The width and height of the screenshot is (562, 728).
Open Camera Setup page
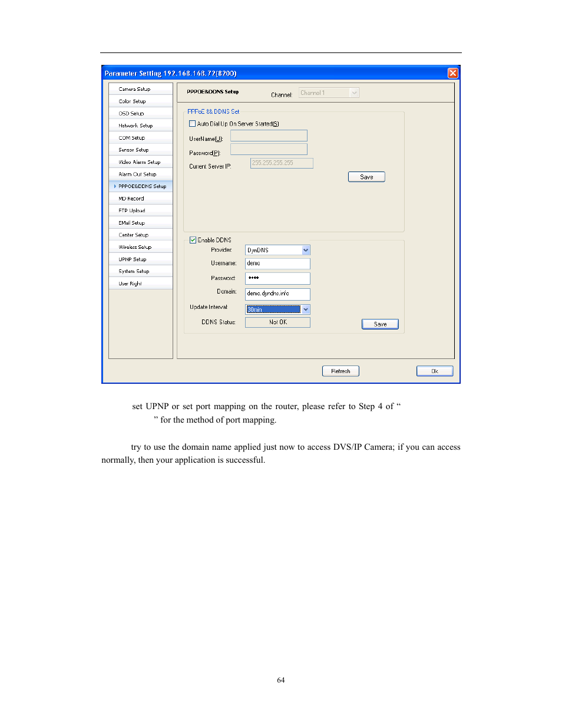pos(141,89)
